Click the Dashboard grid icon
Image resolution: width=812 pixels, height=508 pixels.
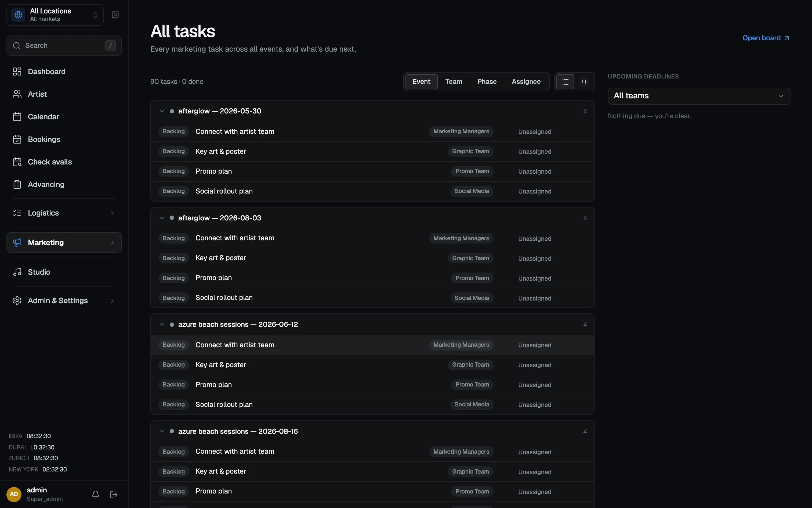17,71
